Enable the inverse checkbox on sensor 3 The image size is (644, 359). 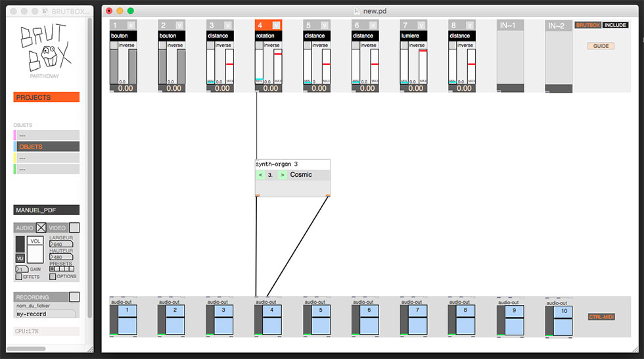211,45
